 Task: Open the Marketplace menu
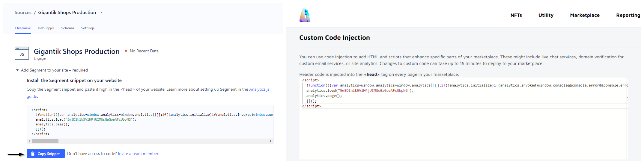(585, 15)
